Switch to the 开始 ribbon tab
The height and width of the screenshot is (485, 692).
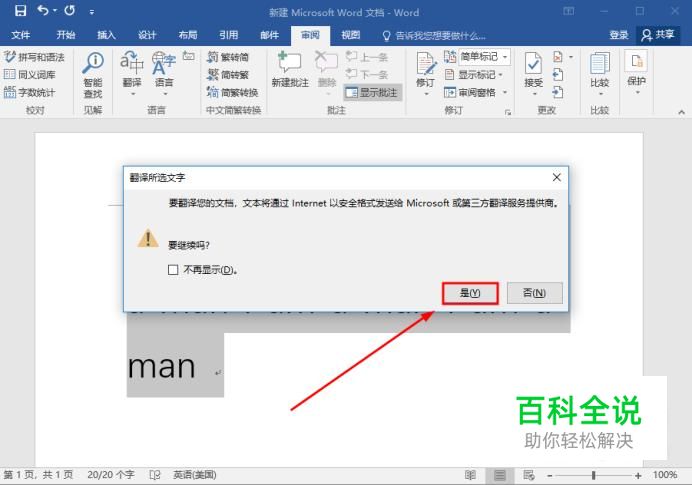[x=66, y=35]
